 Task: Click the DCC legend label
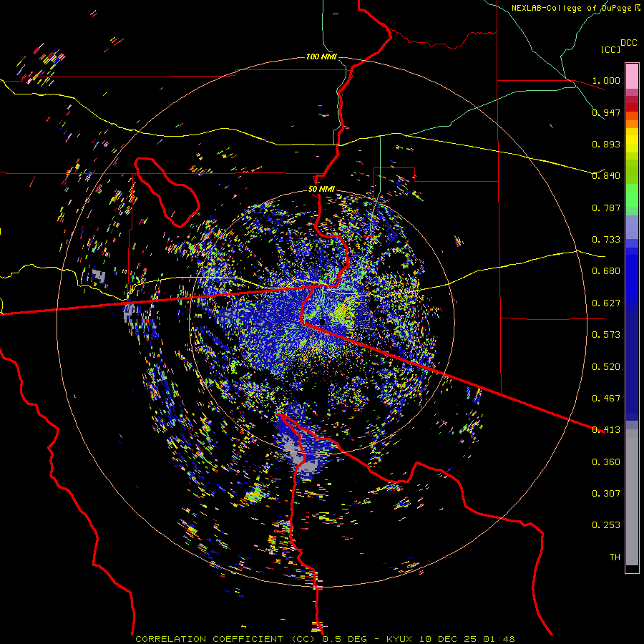click(x=629, y=43)
